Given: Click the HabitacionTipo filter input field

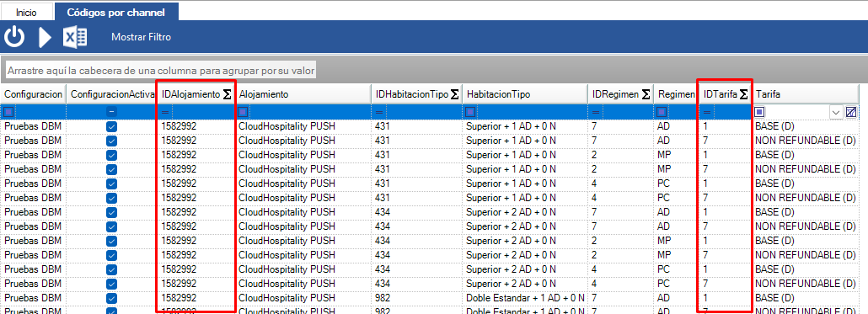Looking at the screenshot, I should (532, 112).
